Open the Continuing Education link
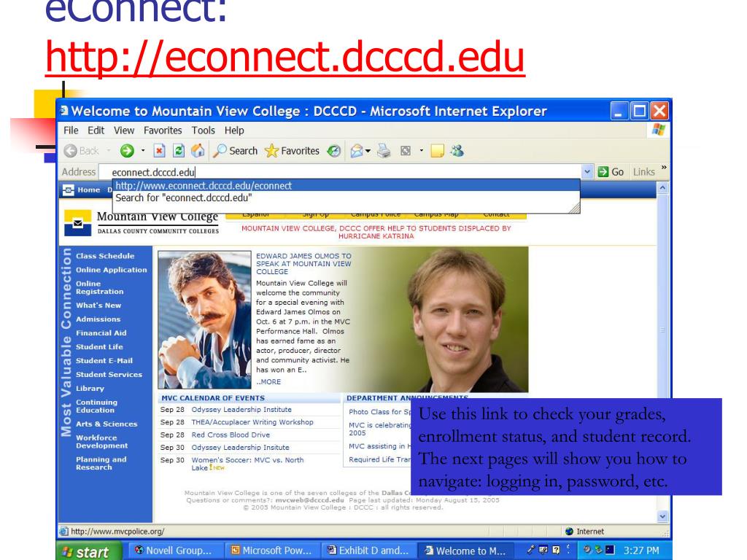 (x=97, y=406)
